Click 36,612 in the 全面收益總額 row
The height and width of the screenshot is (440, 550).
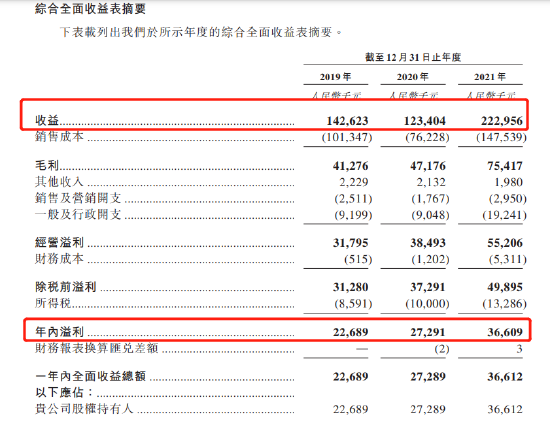tap(505, 376)
